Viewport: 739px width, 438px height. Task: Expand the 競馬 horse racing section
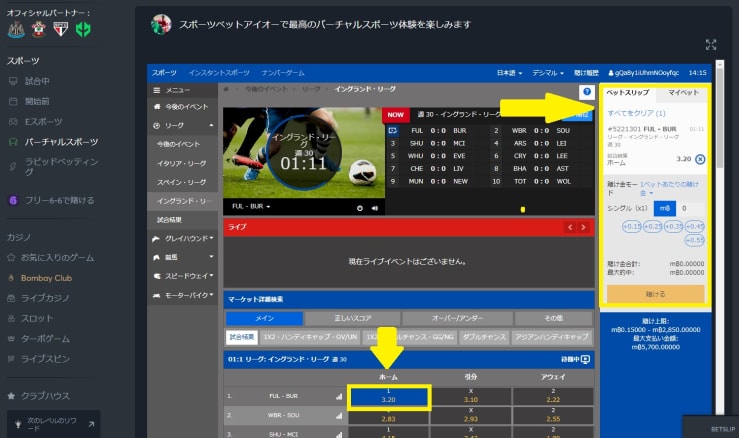182,257
